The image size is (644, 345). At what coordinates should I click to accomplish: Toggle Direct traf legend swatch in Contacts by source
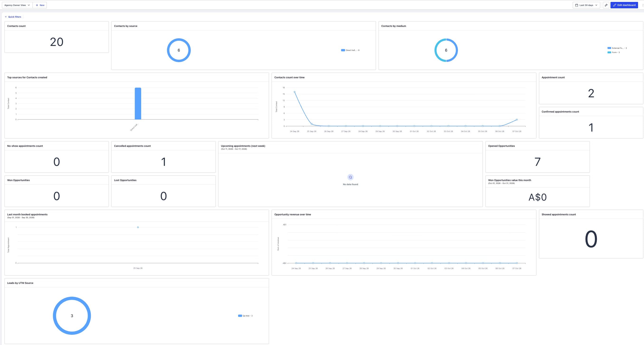343,50
